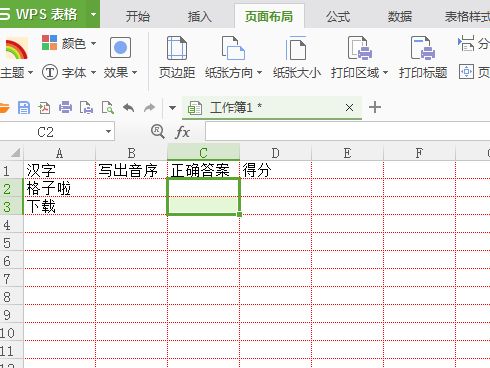Viewport: 490px width, 368px height.
Task: Switch to the 插入 tab
Action: click(x=199, y=16)
